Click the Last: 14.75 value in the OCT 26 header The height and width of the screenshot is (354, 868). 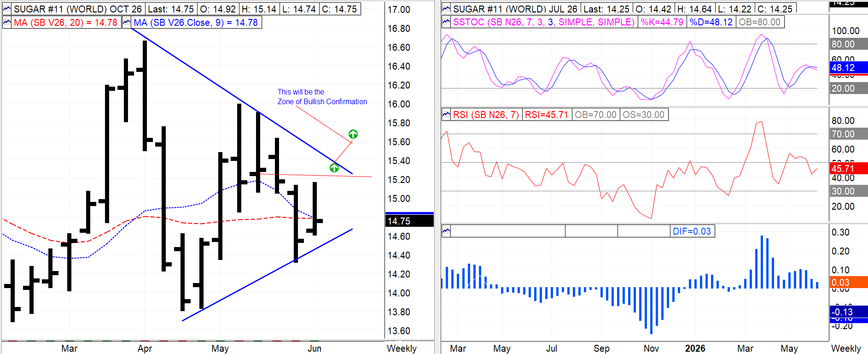point(171,9)
